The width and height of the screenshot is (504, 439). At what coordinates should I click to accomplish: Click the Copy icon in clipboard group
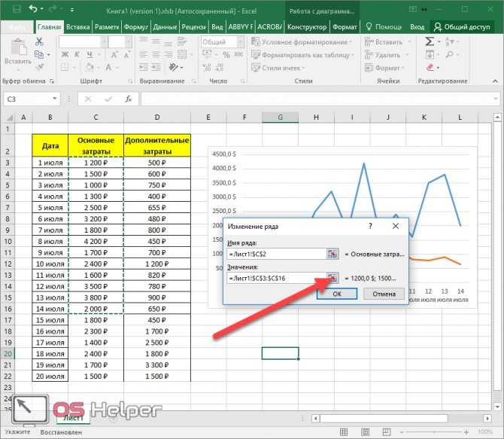pos(39,55)
